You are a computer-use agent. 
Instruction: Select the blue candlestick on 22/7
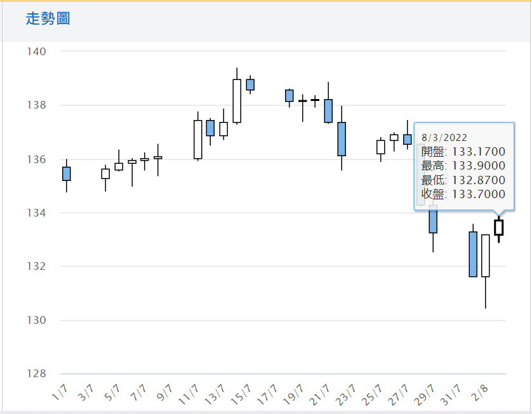[x=342, y=138]
